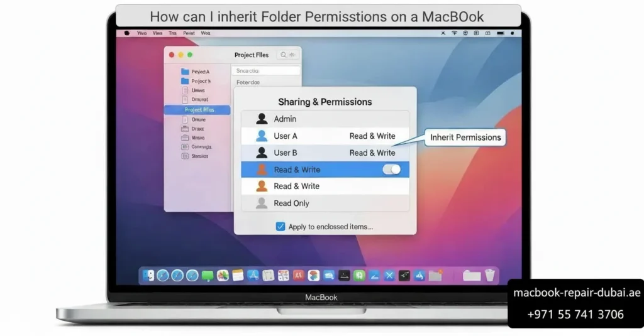Click the Apple logo in menu bar
The width and height of the screenshot is (644, 336).
[126, 33]
